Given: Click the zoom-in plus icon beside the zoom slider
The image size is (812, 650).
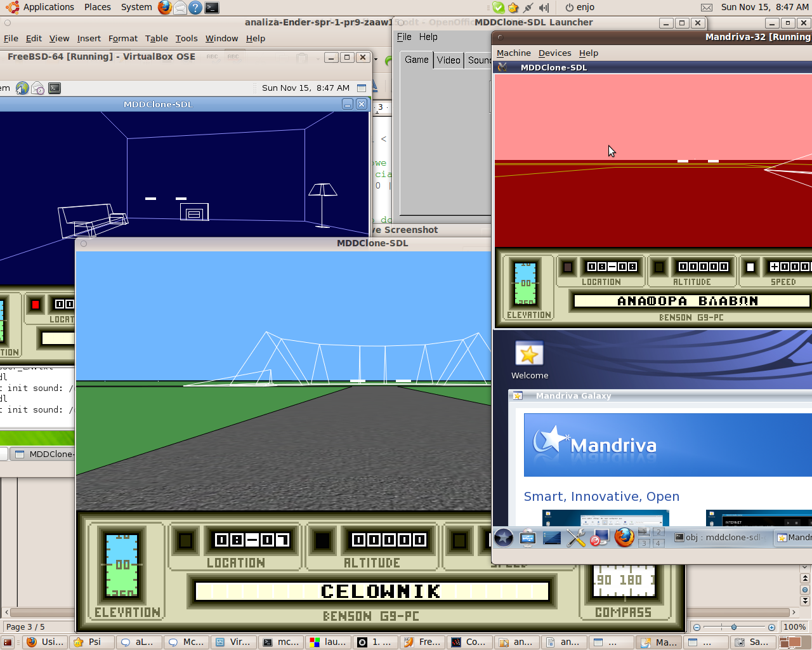Looking at the screenshot, I should pos(771,627).
